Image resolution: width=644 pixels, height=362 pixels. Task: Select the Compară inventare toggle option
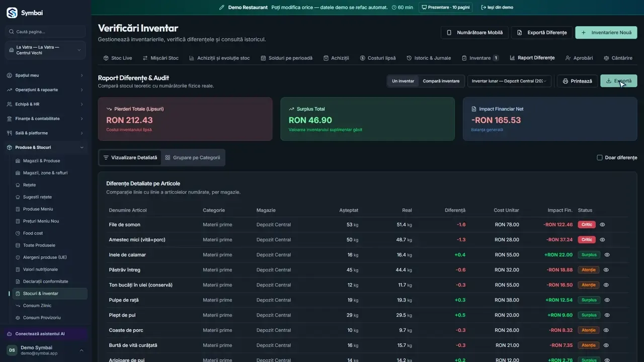click(441, 81)
